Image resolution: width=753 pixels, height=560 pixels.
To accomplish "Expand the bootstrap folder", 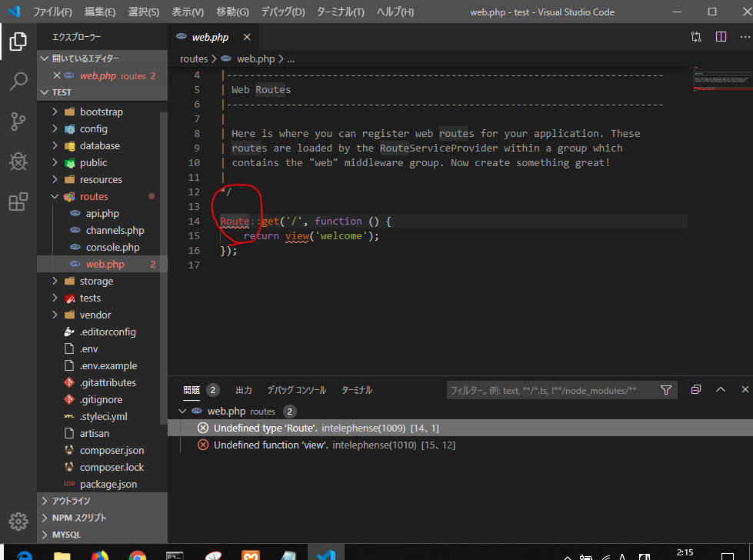I will tap(55, 112).
